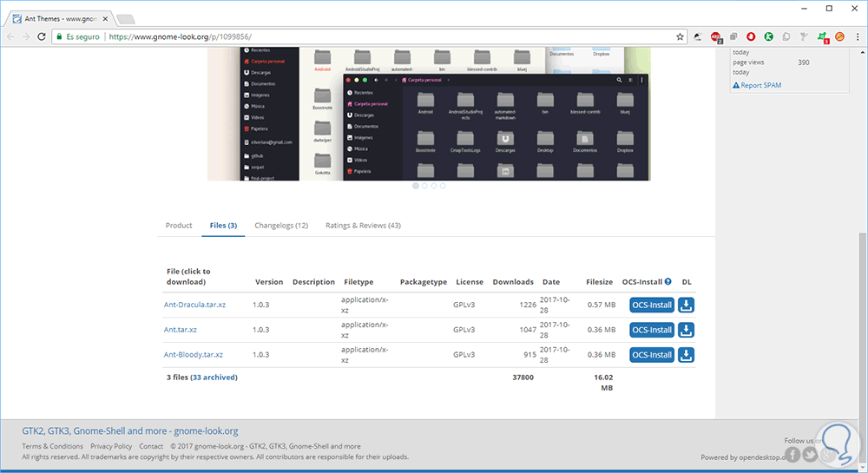Click the scrollbar up arrow
Image resolution: width=868 pixels, height=473 pixels.
863,53
